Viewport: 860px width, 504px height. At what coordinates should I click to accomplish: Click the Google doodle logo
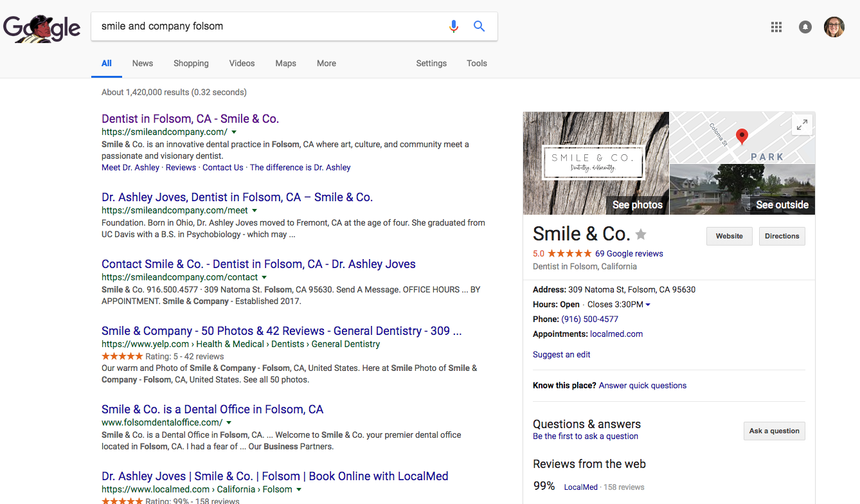42,28
